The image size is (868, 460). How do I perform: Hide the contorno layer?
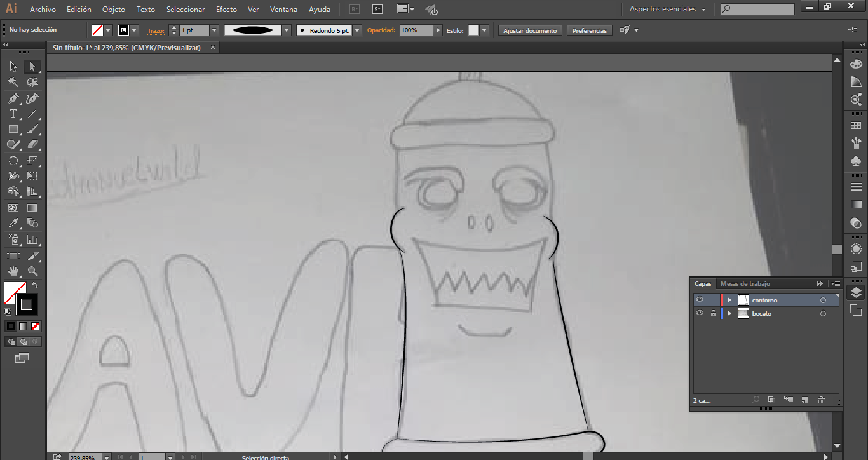[x=700, y=300]
